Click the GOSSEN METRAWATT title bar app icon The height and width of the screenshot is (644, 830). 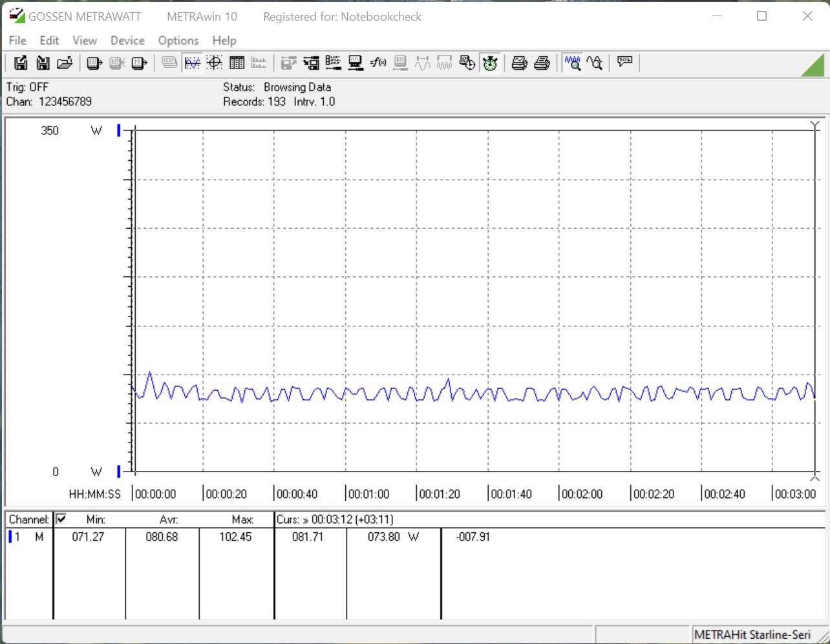click(x=17, y=16)
